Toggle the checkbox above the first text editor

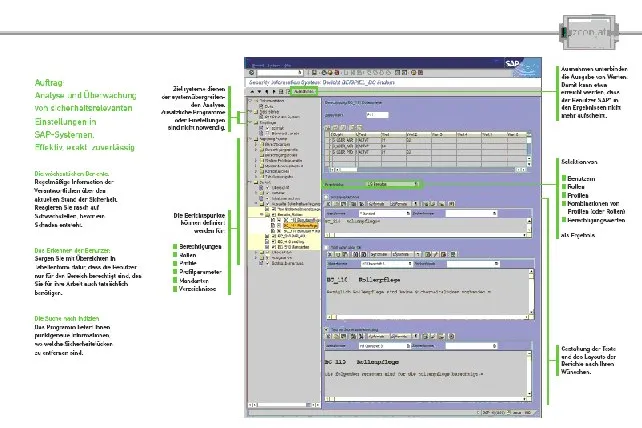(x=327, y=197)
